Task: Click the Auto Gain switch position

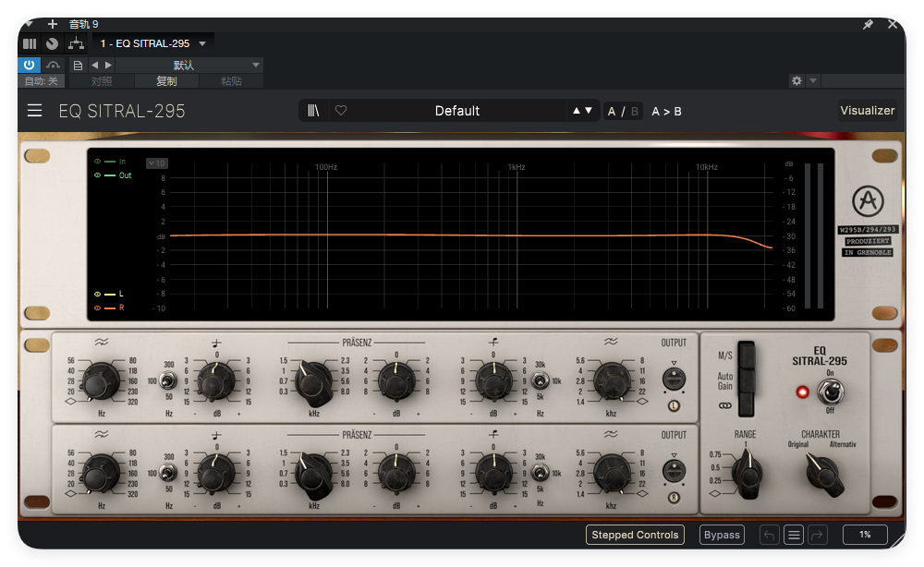Action: click(746, 380)
